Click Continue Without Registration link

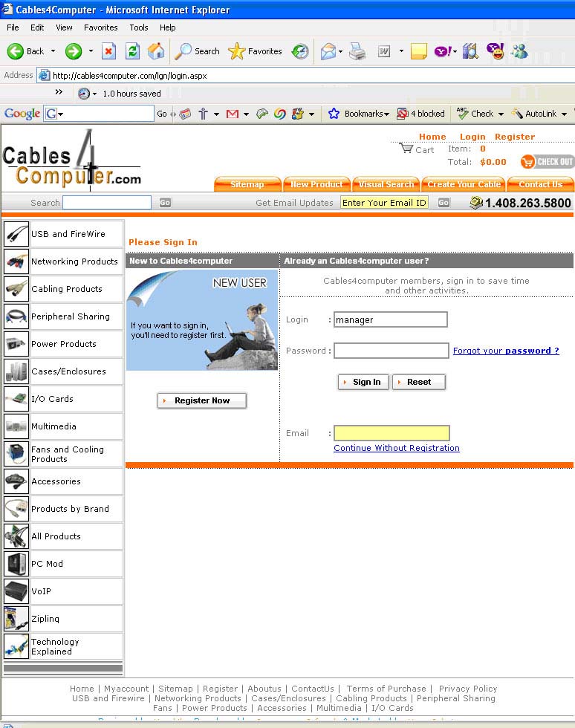(397, 448)
